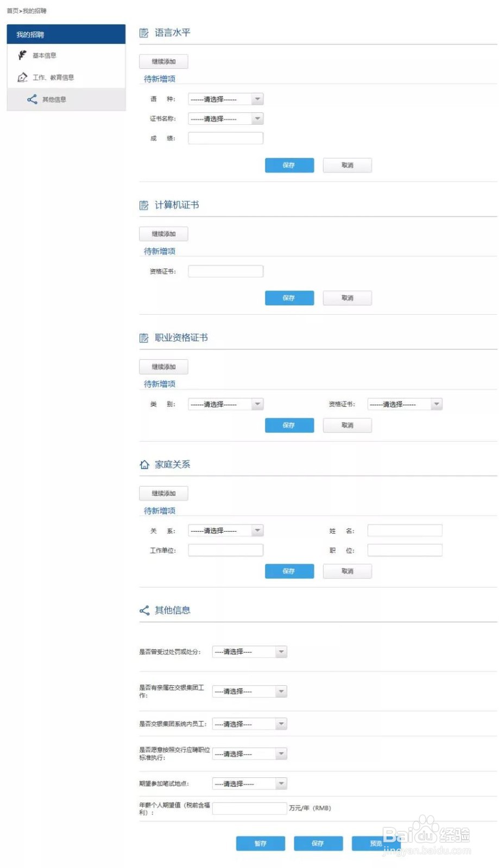Cancel the 家庭关系 entry

[348, 571]
